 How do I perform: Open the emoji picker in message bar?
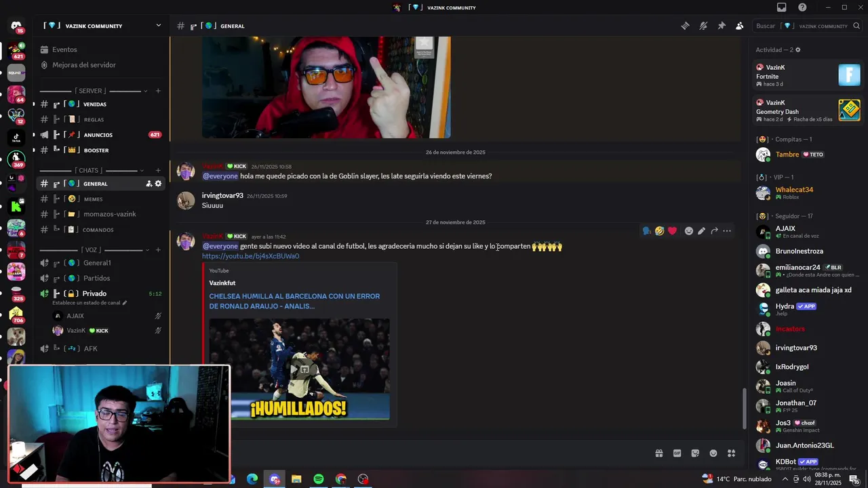(x=713, y=453)
